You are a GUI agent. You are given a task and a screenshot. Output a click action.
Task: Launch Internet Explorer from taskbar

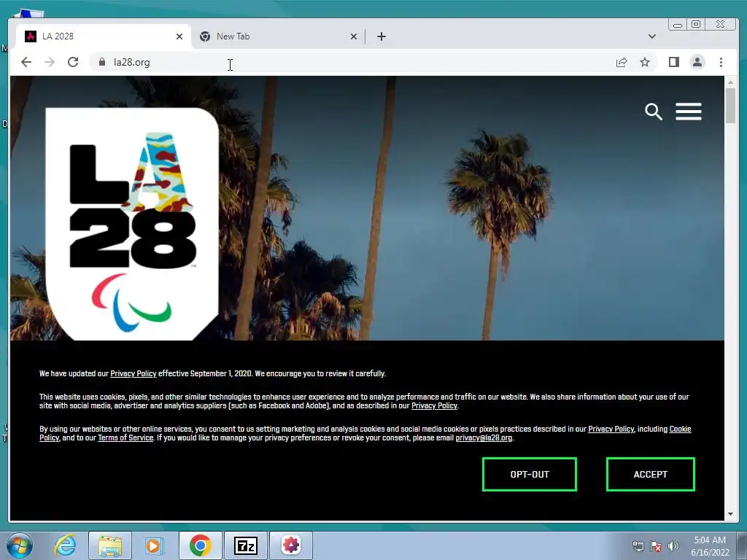[x=65, y=545]
